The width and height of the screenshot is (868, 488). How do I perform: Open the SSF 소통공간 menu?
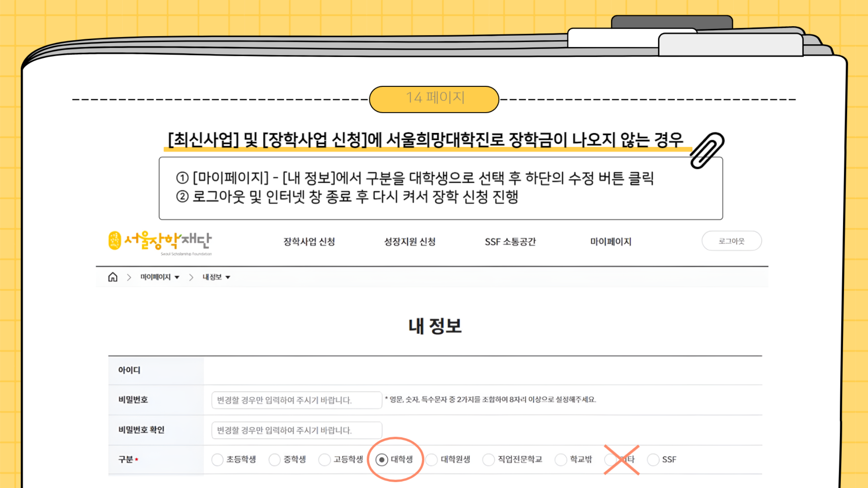click(x=510, y=242)
